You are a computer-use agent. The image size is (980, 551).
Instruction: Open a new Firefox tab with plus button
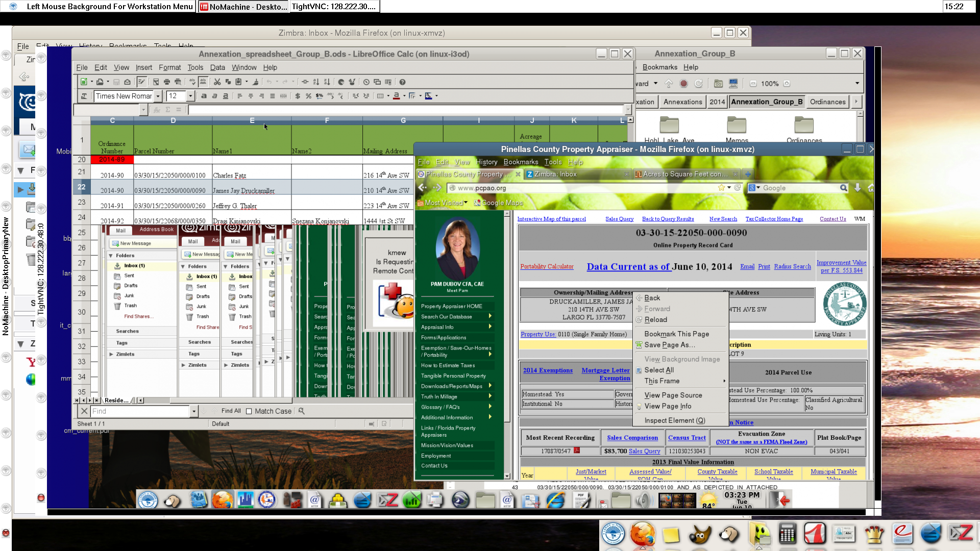click(x=748, y=174)
